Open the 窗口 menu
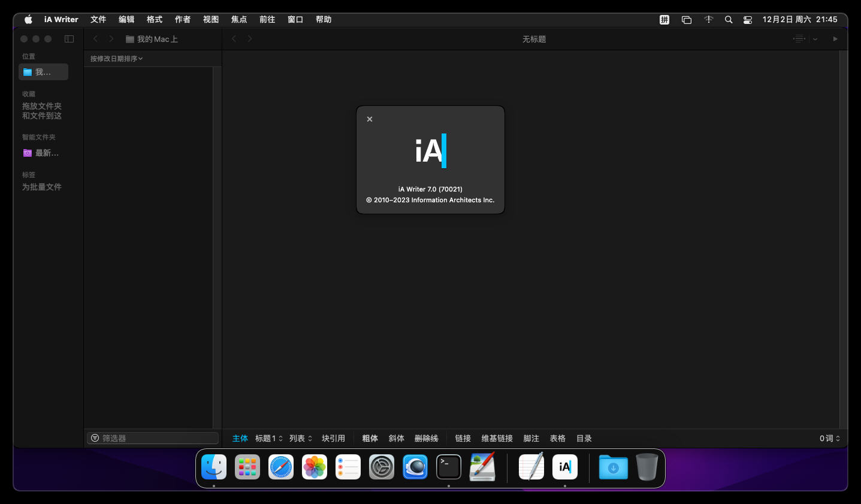861x504 pixels. coord(295,19)
